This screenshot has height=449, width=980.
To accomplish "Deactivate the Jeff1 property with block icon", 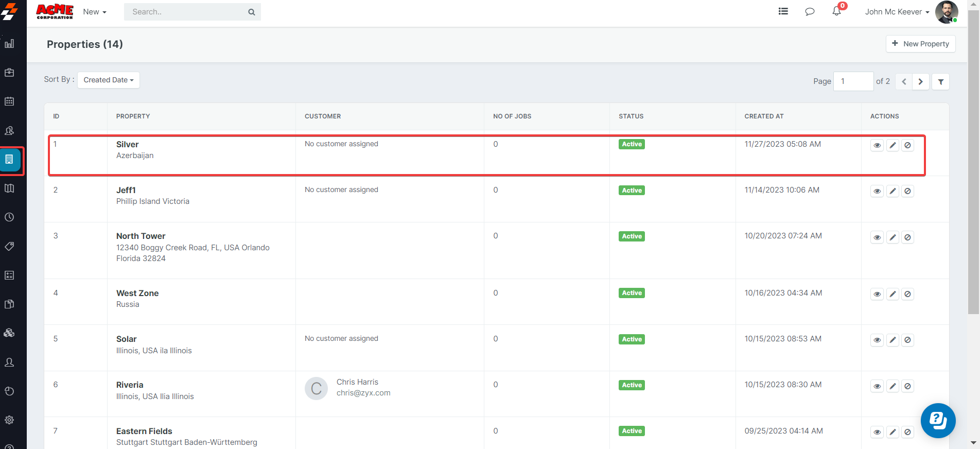I will click(907, 191).
